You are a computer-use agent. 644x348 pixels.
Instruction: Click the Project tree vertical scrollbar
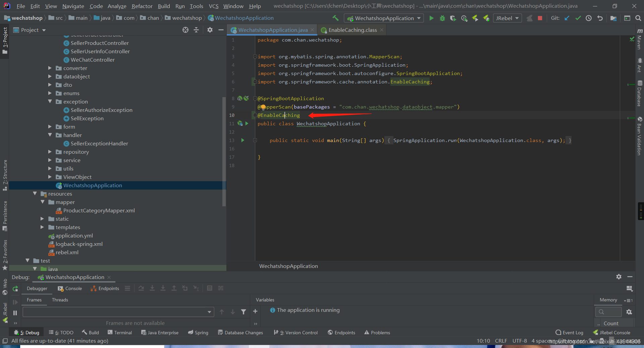click(224, 151)
